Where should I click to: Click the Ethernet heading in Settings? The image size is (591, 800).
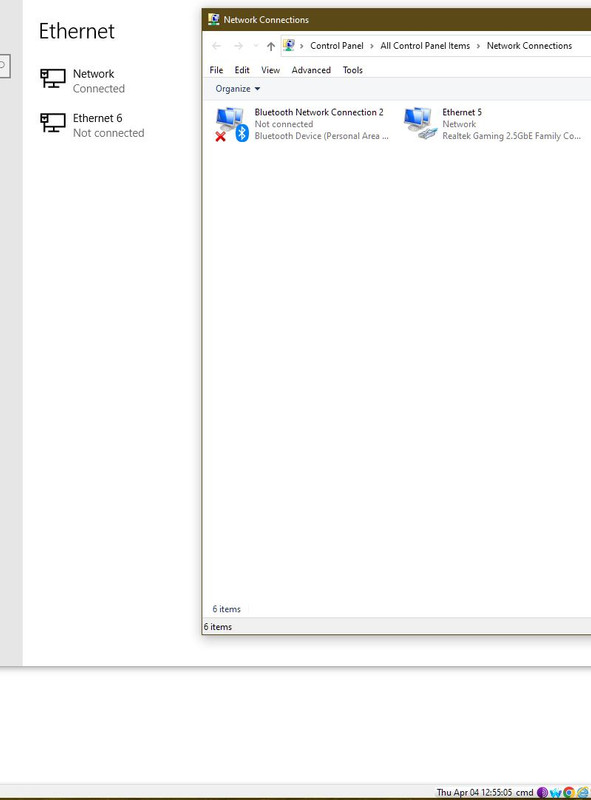click(x=77, y=31)
